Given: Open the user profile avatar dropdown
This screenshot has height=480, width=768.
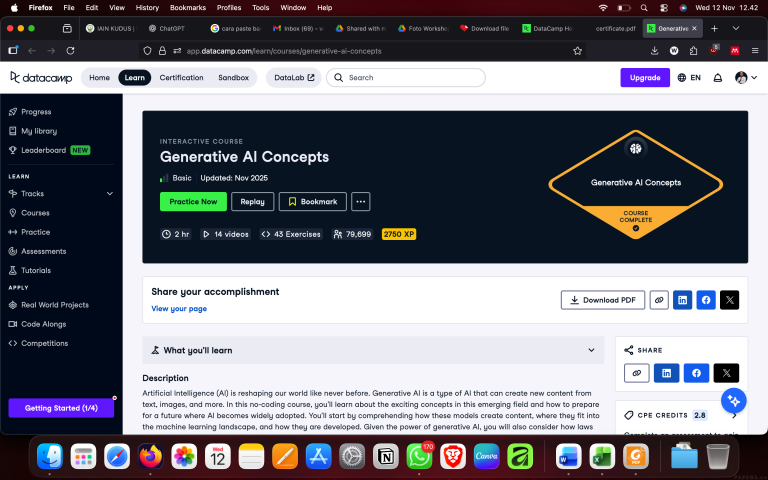Looking at the screenshot, I should (746, 78).
